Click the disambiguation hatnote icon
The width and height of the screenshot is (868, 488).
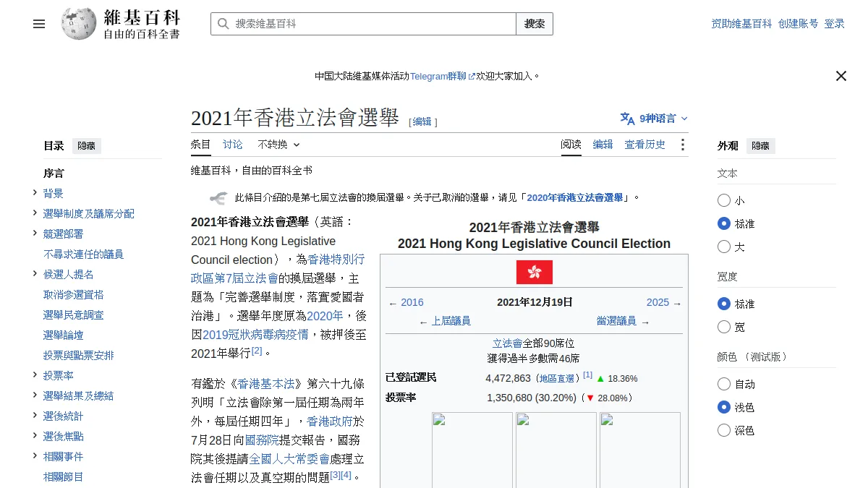point(218,198)
